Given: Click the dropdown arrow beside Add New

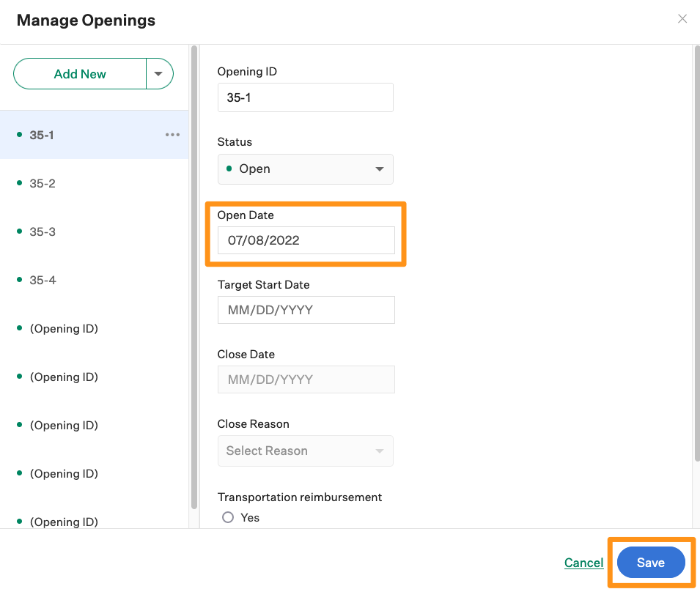Looking at the screenshot, I should 159,73.
